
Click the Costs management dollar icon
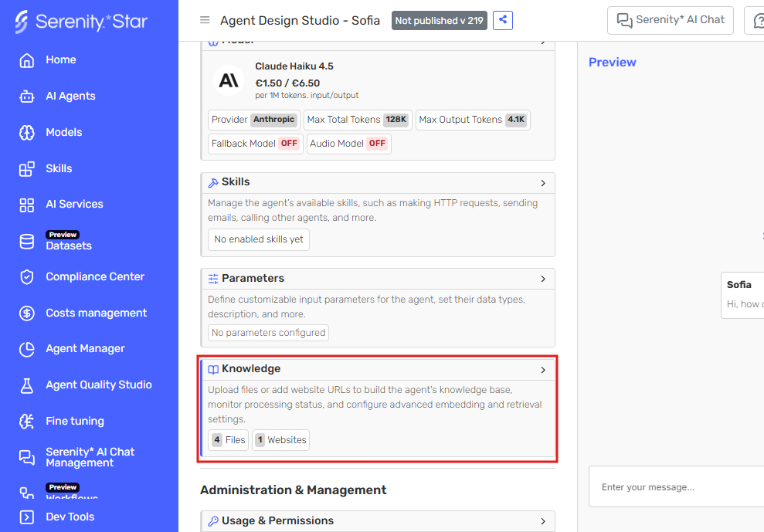[27, 313]
